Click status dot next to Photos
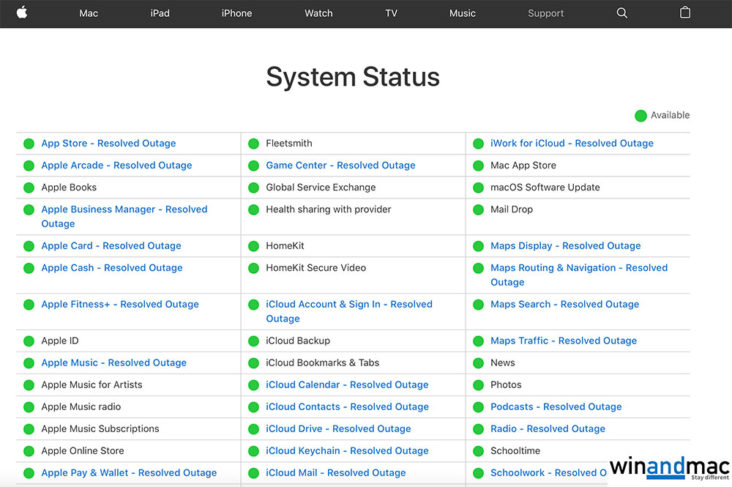 pos(478,385)
